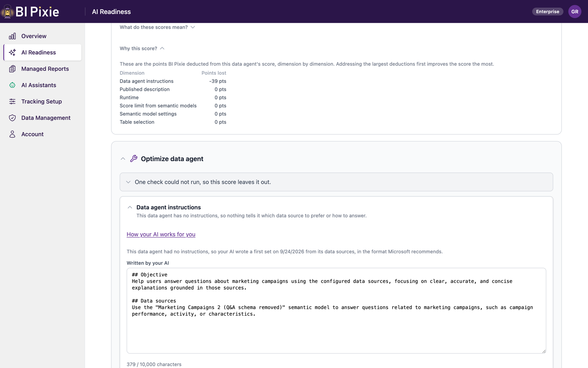588x368 pixels.
Task: Click the 'Dimension' column header
Action: pos(132,73)
